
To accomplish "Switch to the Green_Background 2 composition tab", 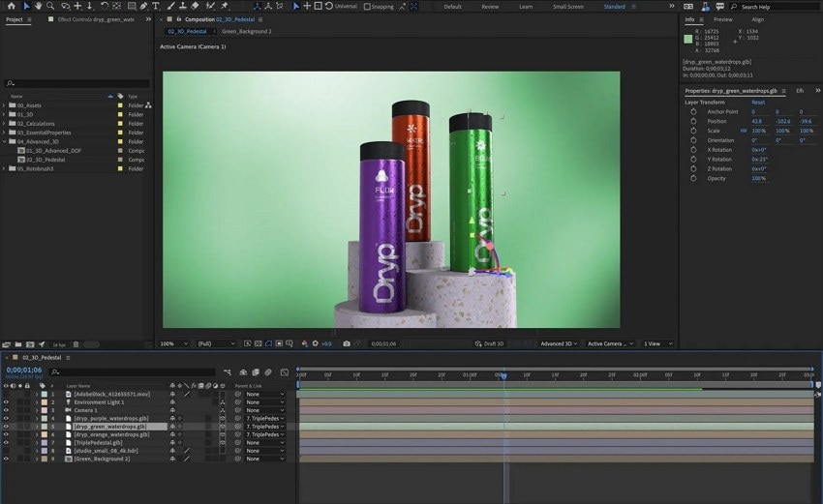I will (x=246, y=32).
